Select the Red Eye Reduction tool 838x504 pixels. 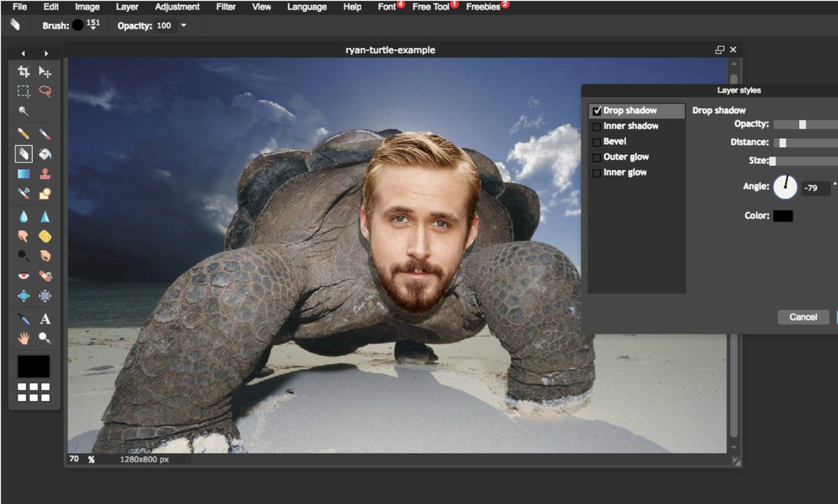pos(24,276)
